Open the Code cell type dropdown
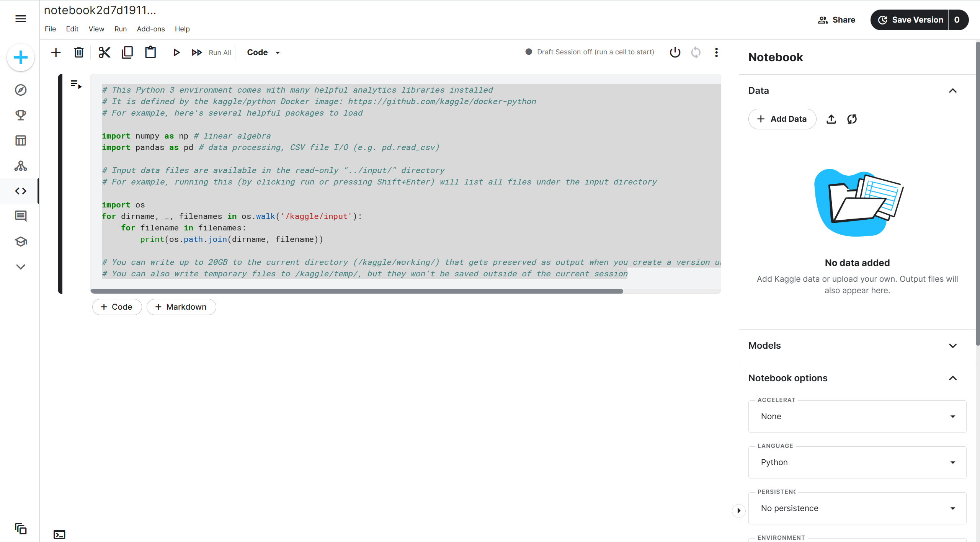Image resolution: width=980 pixels, height=542 pixels. click(x=263, y=52)
